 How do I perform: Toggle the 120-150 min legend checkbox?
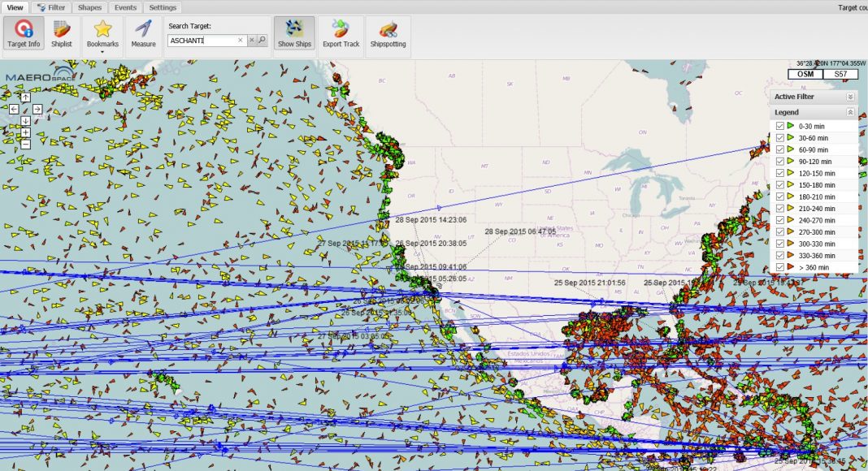[780, 173]
